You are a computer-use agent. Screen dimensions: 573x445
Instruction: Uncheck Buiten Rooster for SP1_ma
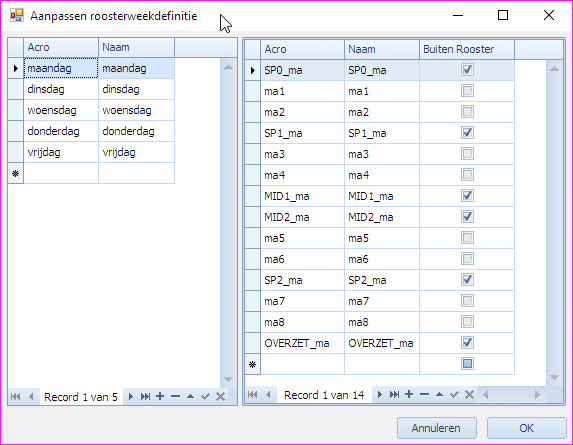click(467, 133)
